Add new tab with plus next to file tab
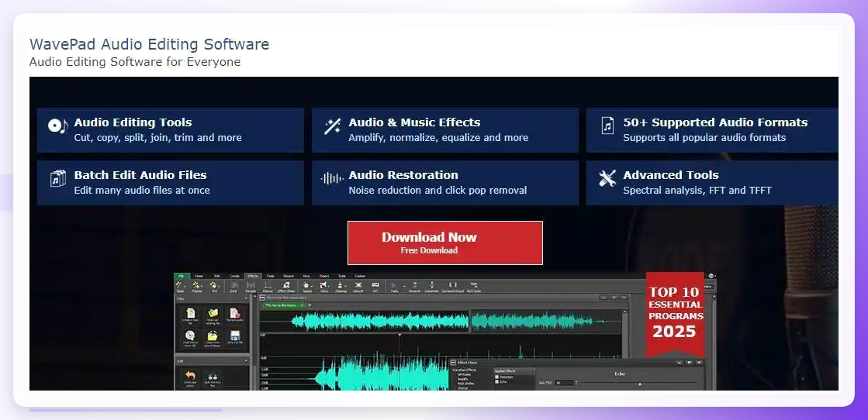The image size is (868, 420). tap(310, 305)
